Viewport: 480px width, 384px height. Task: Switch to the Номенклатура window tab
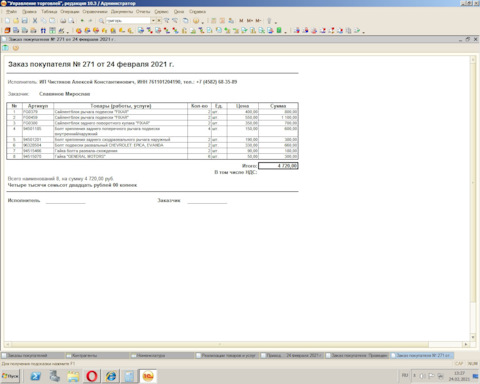(x=162, y=356)
